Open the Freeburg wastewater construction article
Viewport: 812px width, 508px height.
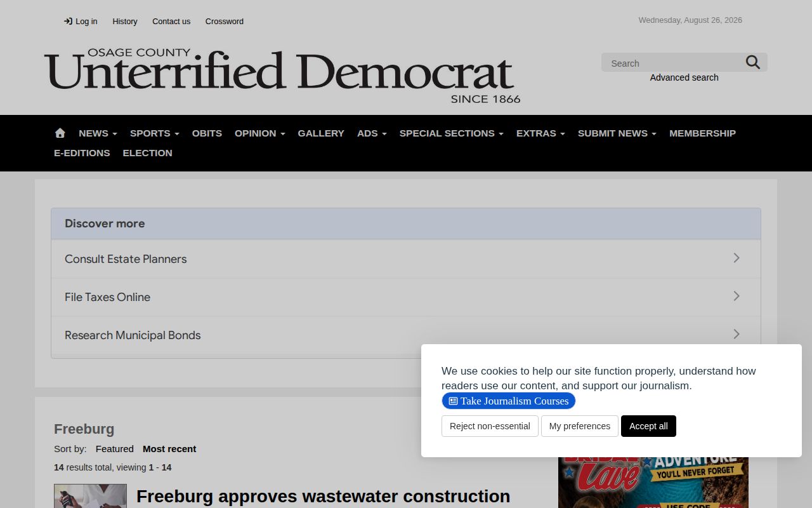324,497
